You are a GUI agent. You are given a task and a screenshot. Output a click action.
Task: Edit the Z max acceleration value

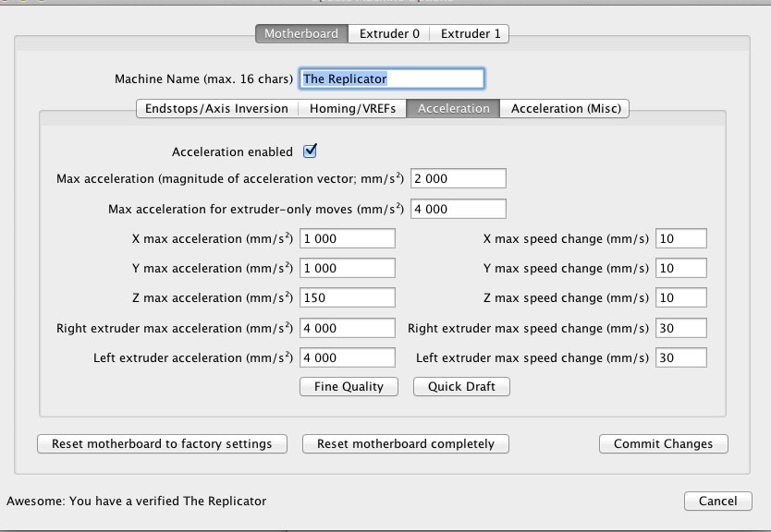(348, 297)
